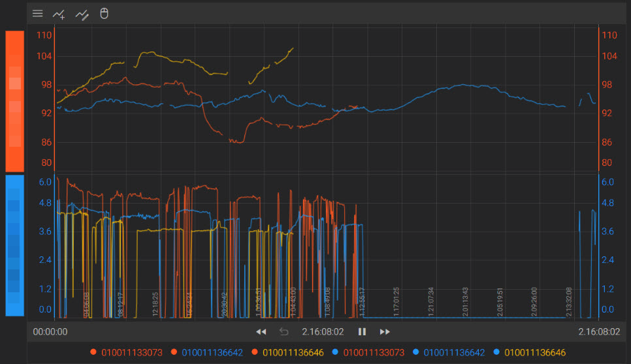Click the 12:18:25 time marker
This screenshot has width=631, height=364.
(x=155, y=304)
